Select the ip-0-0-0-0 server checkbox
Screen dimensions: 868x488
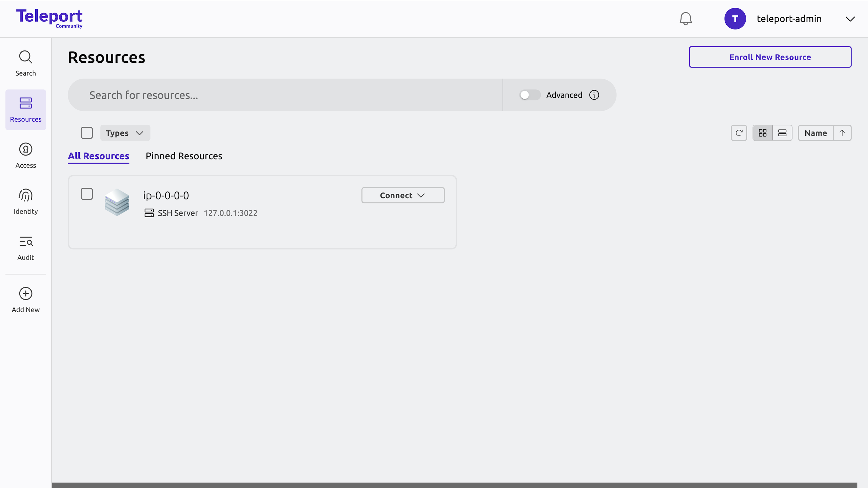pos(87,194)
